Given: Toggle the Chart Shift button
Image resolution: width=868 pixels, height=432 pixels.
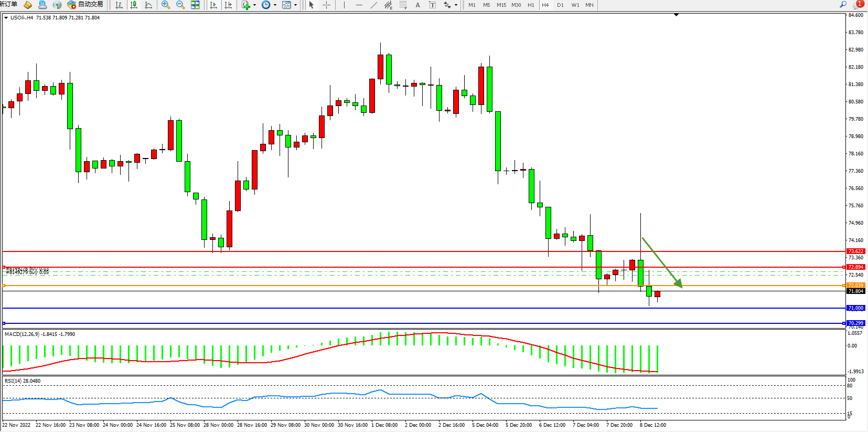Looking at the screenshot, I should pos(228,5).
